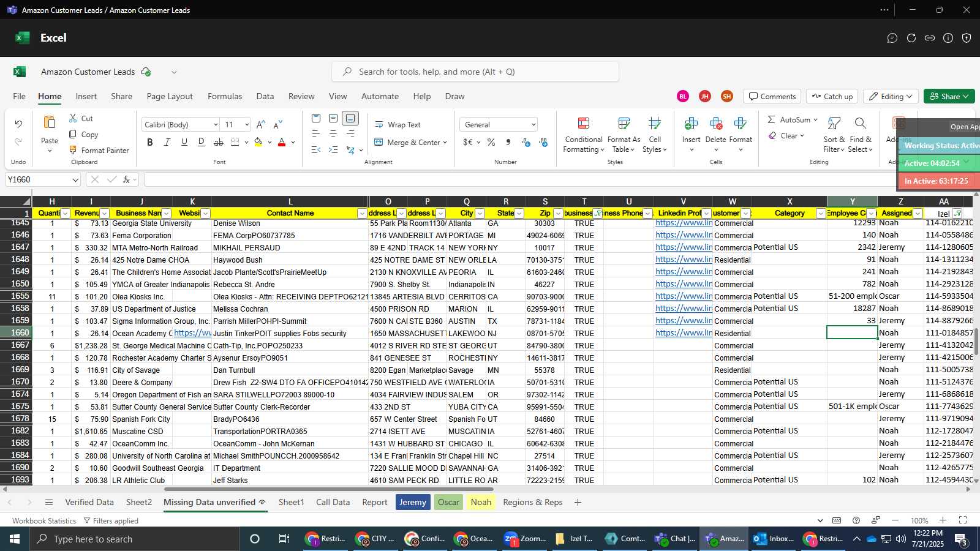Toggle Underline formatting
This screenshot has width=980, height=551.
click(184, 142)
